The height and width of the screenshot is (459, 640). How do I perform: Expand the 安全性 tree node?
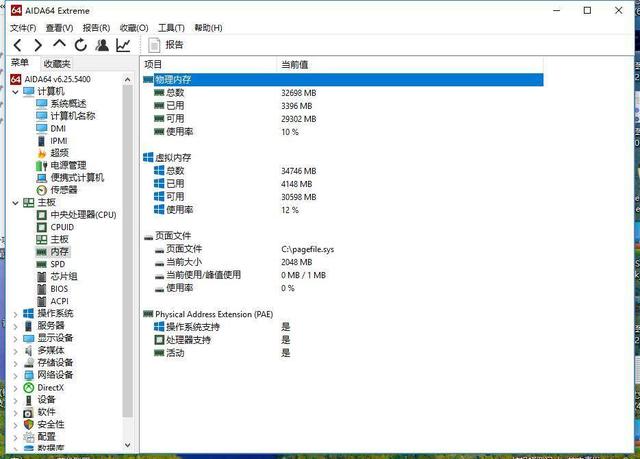[x=15, y=425]
